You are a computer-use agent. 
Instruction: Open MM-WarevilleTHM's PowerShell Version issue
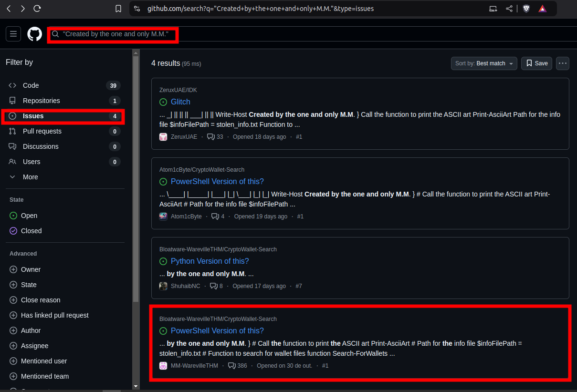217,331
